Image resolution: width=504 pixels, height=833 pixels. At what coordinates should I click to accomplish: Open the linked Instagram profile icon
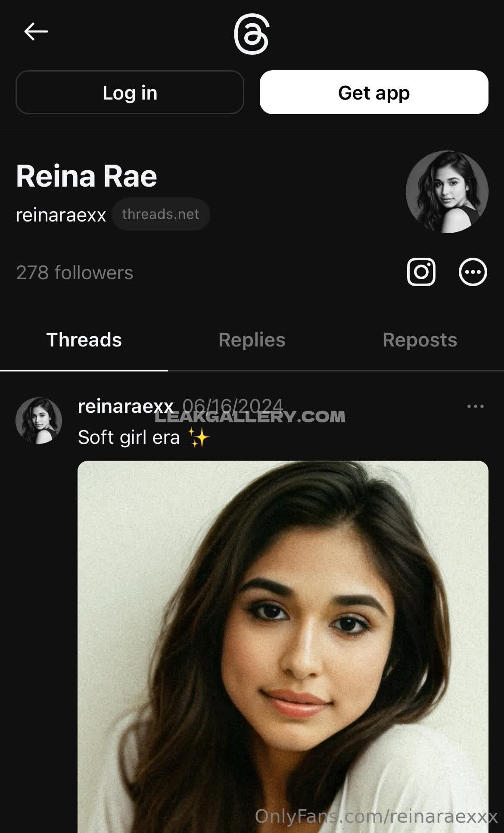[421, 272]
